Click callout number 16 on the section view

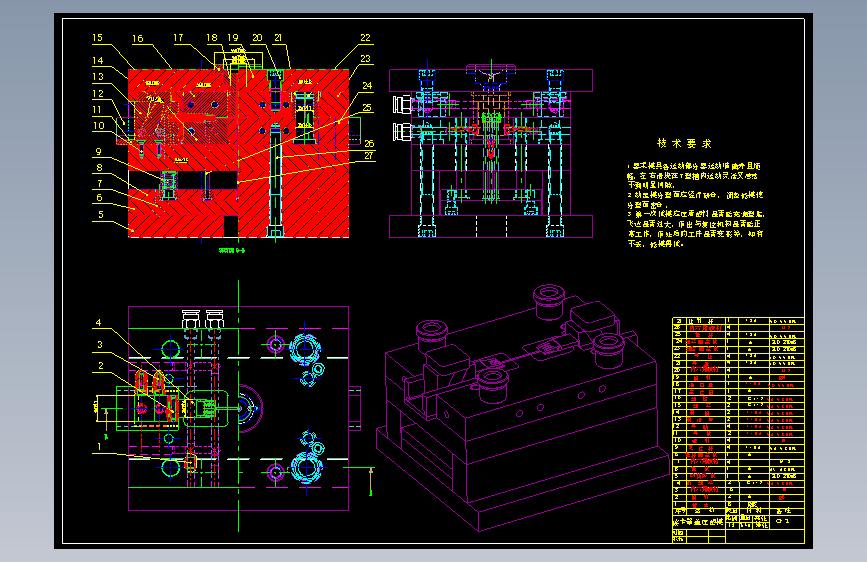tap(138, 38)
